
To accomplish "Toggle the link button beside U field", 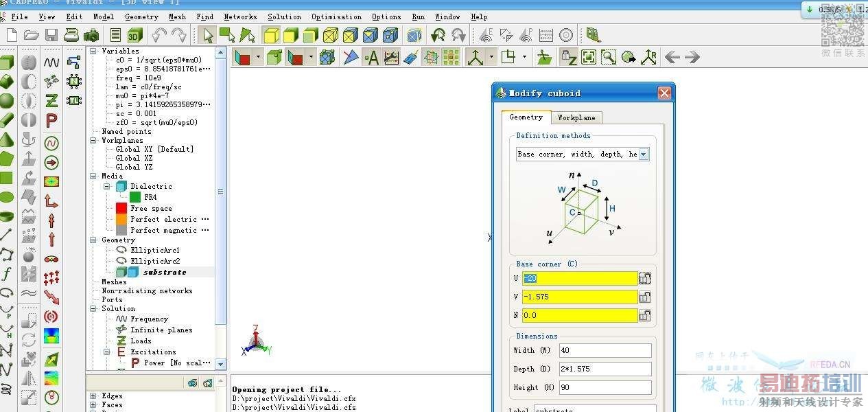I will tap(645, 278).
